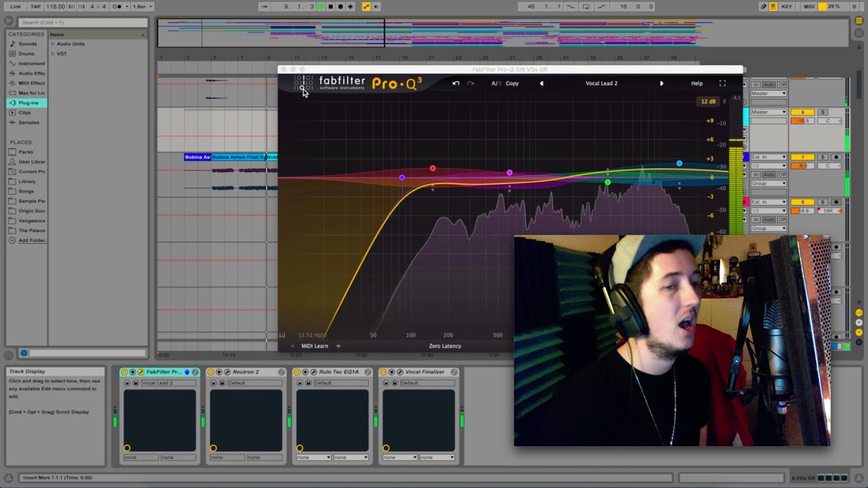
Task: Toggle the Automation Arm button
Action: point(367,7)
